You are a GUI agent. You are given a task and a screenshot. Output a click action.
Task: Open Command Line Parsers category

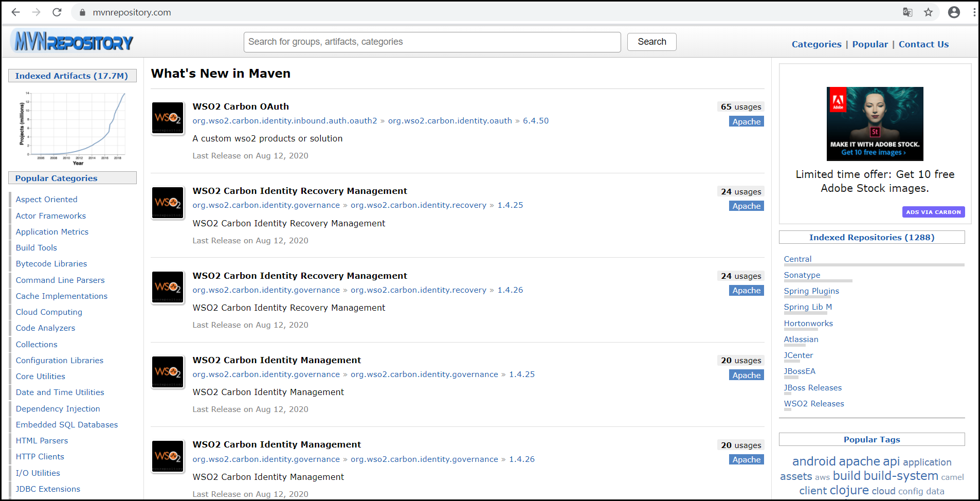click(x=60, y=280)
